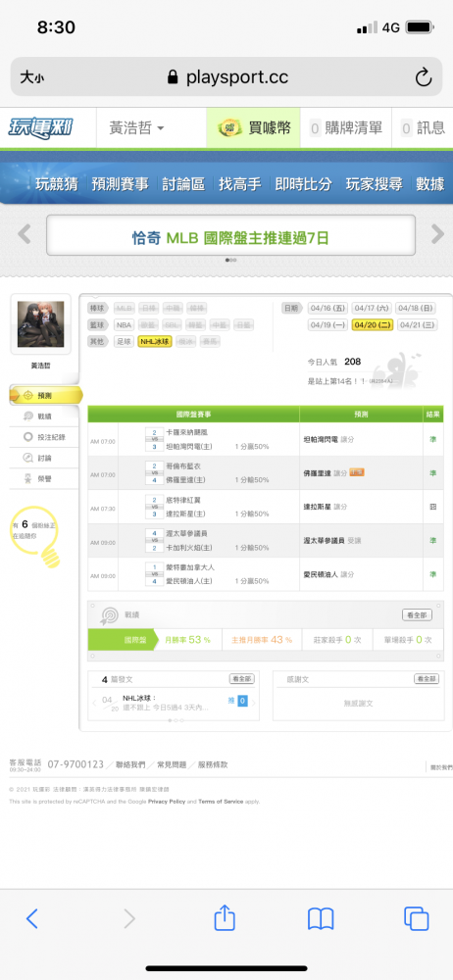Click the 渥太華參議員 prediction text
Screen dimensions: 453x980
pos(325,540)
